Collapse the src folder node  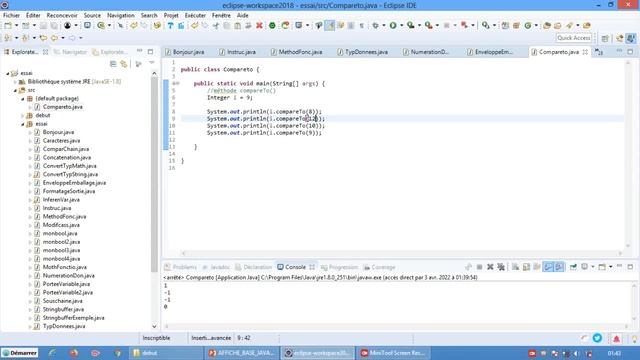tap(15, 90)
